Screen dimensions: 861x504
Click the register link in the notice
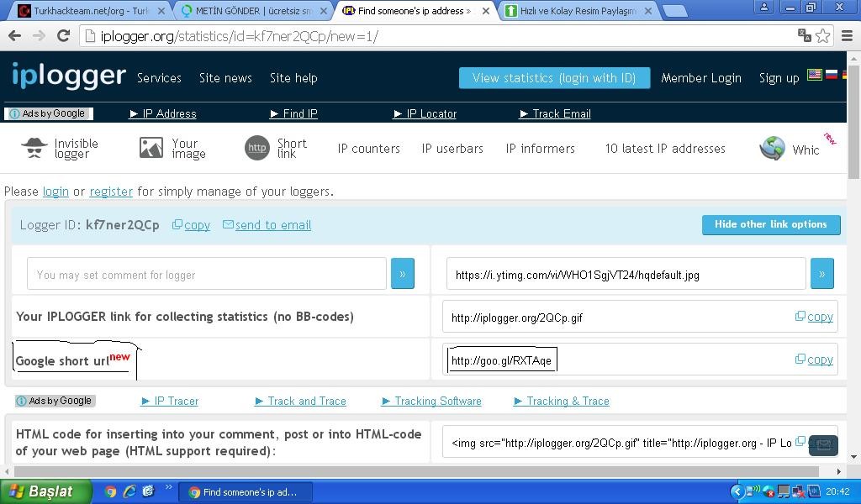point(111,192)
